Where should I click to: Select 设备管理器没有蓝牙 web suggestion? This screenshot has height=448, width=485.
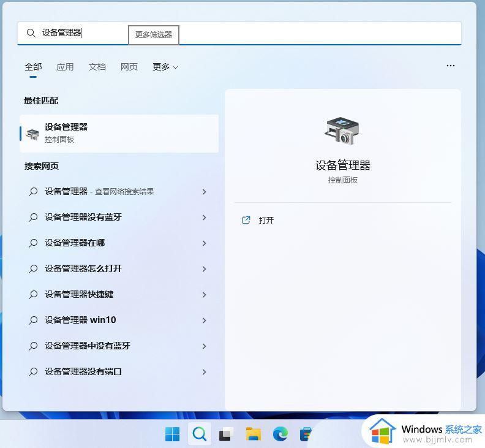119,218
